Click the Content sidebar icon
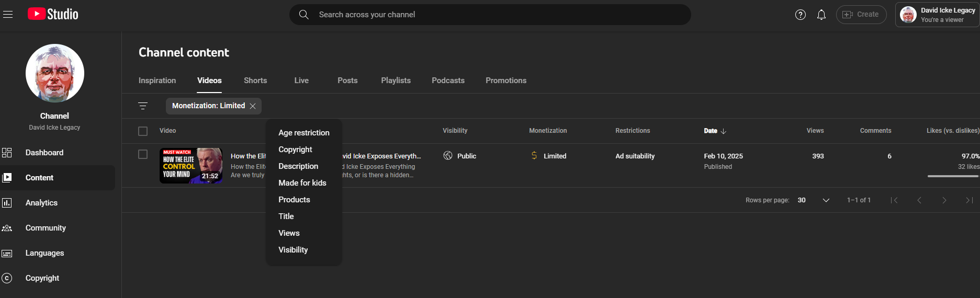This screenshot has width=980, height=298. pyautogui.click(x=7, y=178)
